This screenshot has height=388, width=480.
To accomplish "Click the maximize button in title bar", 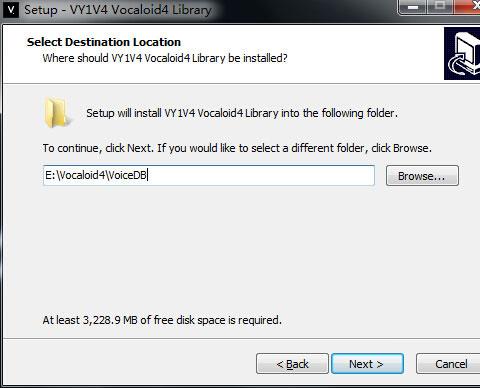I will click(440, 6).
